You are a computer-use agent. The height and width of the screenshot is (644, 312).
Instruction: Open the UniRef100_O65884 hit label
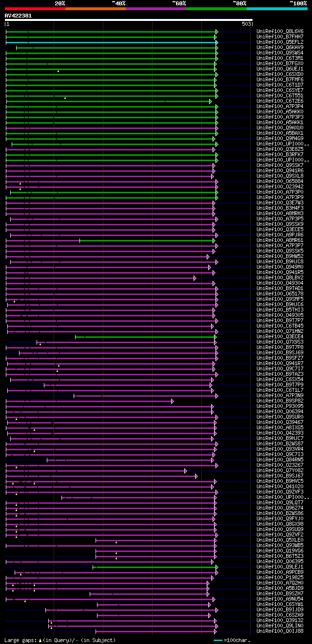280,182
